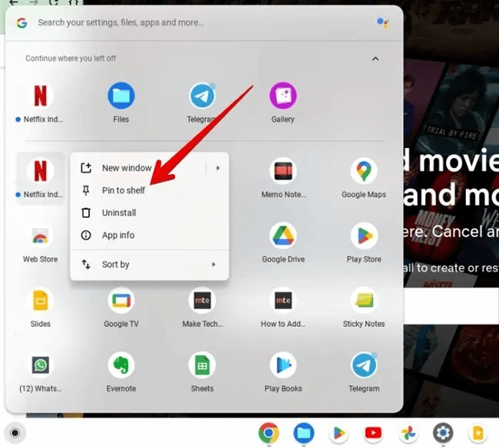
Task: Launch Evernote
Action: click(x=121, y=373)
